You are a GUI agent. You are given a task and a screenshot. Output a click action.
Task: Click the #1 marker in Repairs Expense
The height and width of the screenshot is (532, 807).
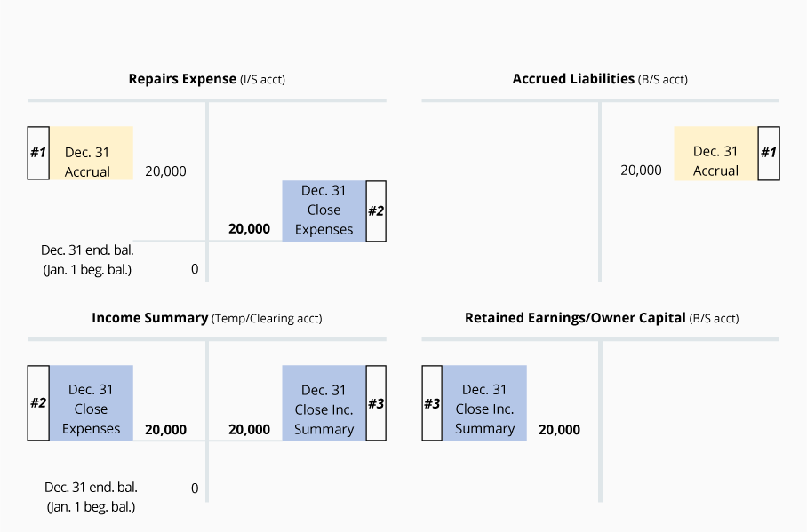38,153
